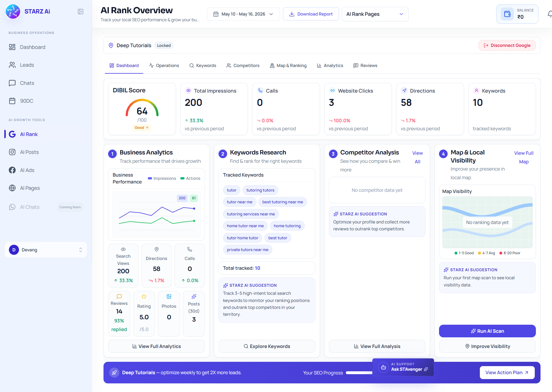Switch to the Analytics tab
552x392 pixels.
(x=330, y=66)
